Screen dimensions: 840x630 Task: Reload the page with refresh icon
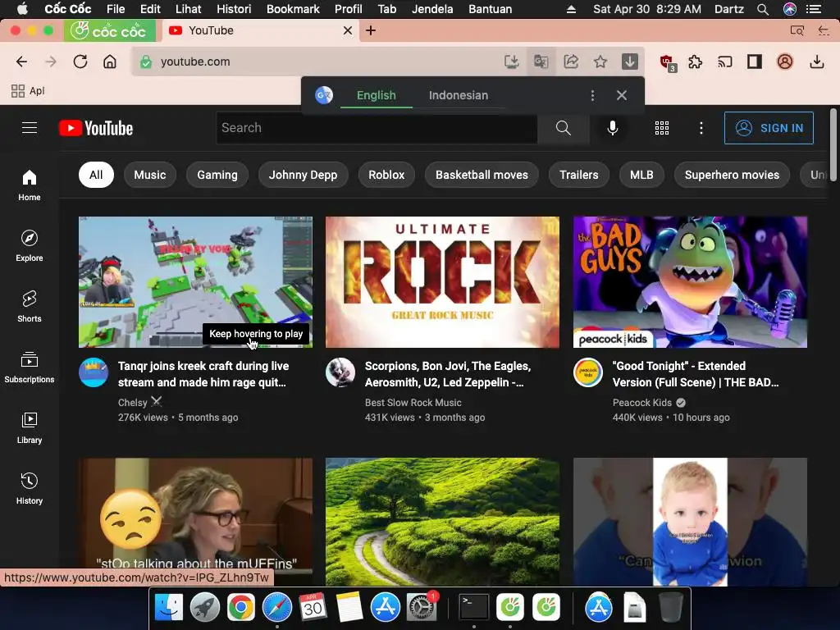point(80,62)
